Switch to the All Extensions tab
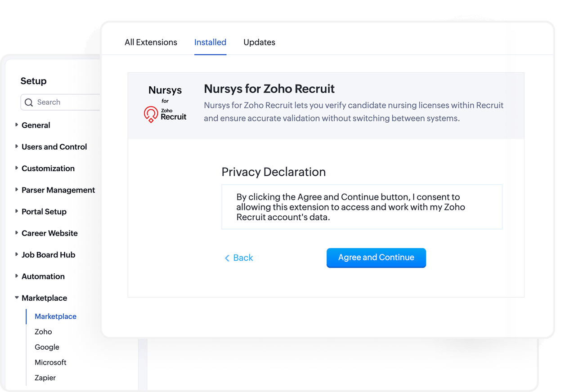This screenshot has height=392, width=574. 151,42
